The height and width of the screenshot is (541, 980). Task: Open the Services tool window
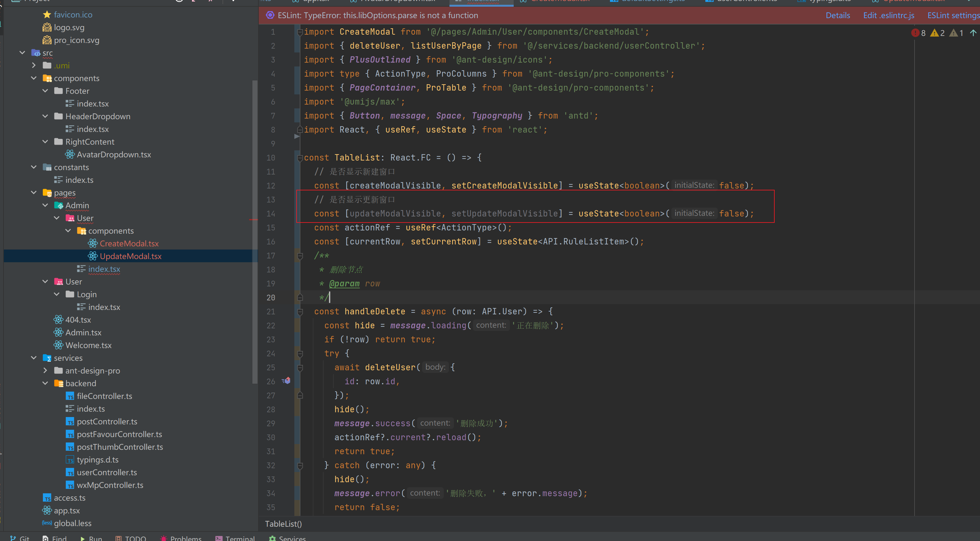[287, 538]
